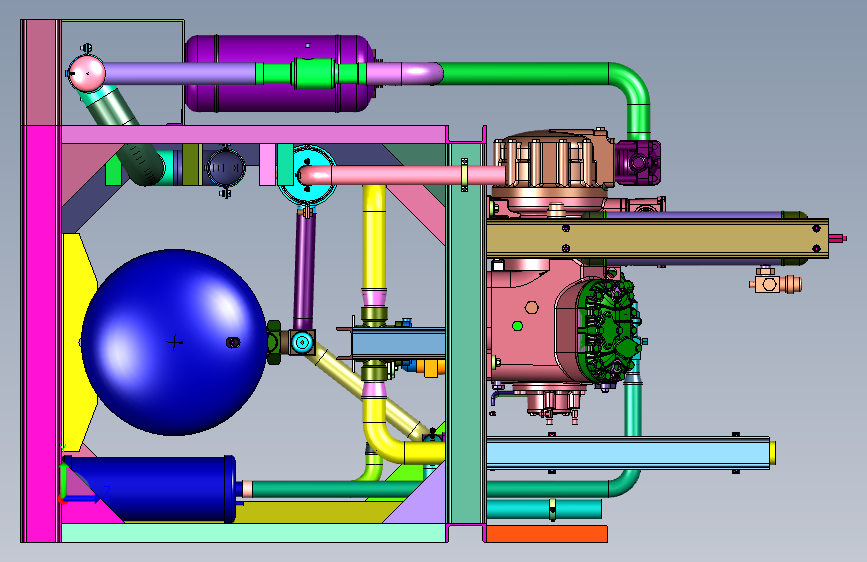Viewport: 867px width, 562px height.
Task: Select the tan horizontal support beam
Action: [657, 238]
